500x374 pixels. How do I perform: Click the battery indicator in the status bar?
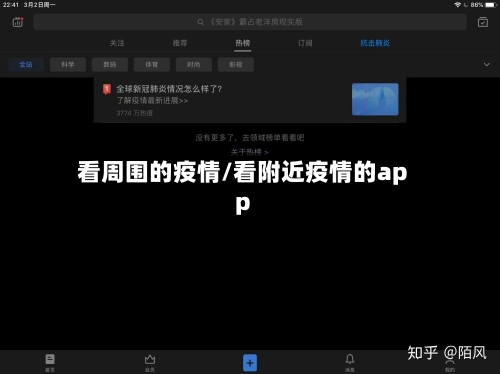[x=492, y=5]
